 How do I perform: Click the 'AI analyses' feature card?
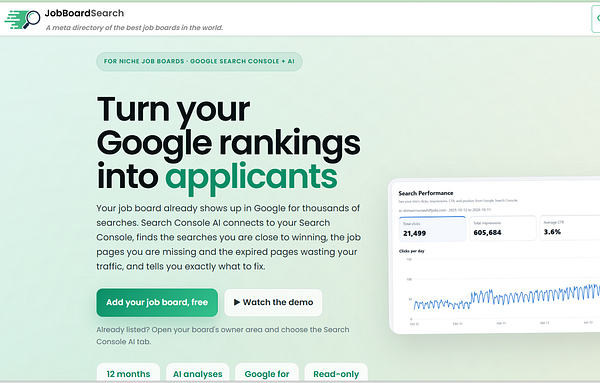197,373
